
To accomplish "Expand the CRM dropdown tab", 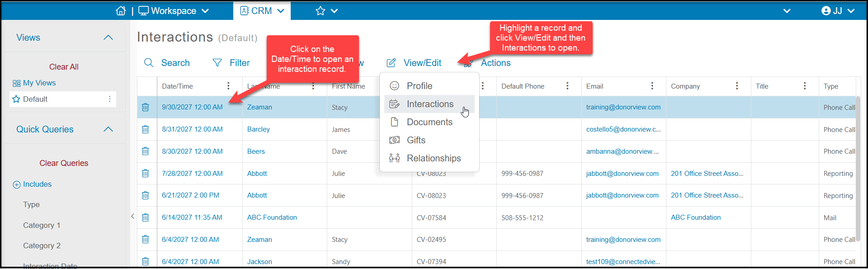I will (x=262, y=11).
